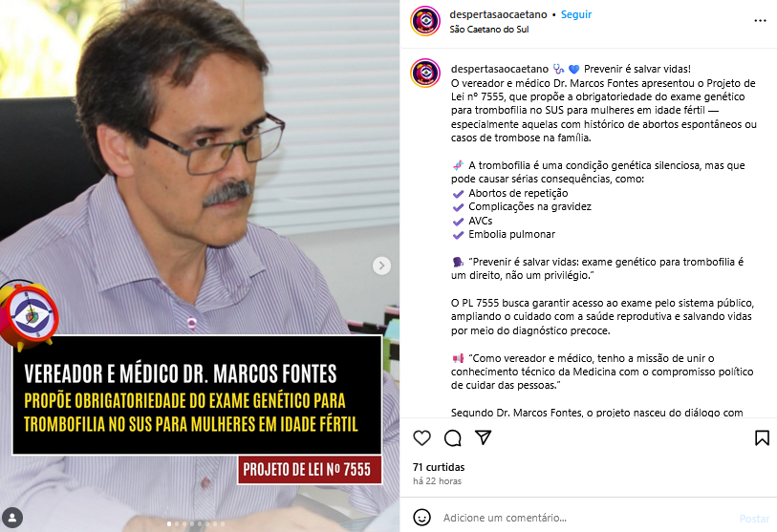This screenshot has height=532, width=777.
Task: Focus the Adicione um comentário field
Action: point(585,518)
